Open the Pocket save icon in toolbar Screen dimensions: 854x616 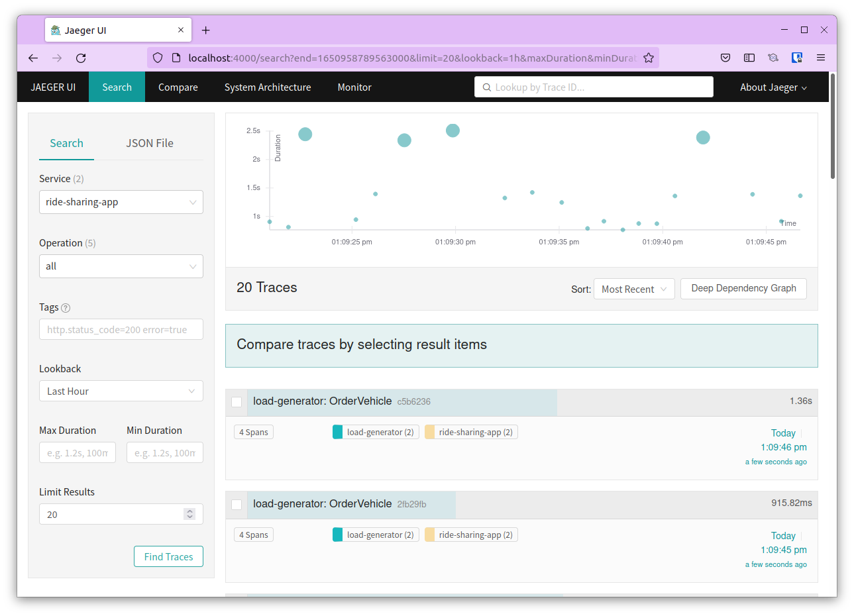(x=725, y=58)
